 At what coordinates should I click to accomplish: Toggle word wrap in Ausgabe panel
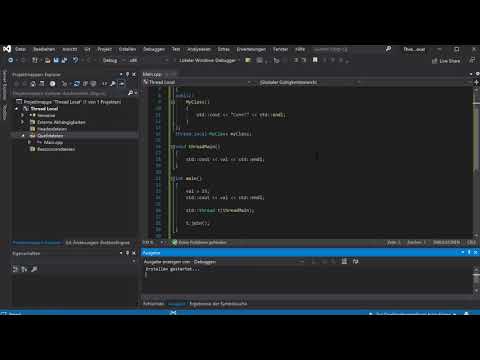click(355, 261)
